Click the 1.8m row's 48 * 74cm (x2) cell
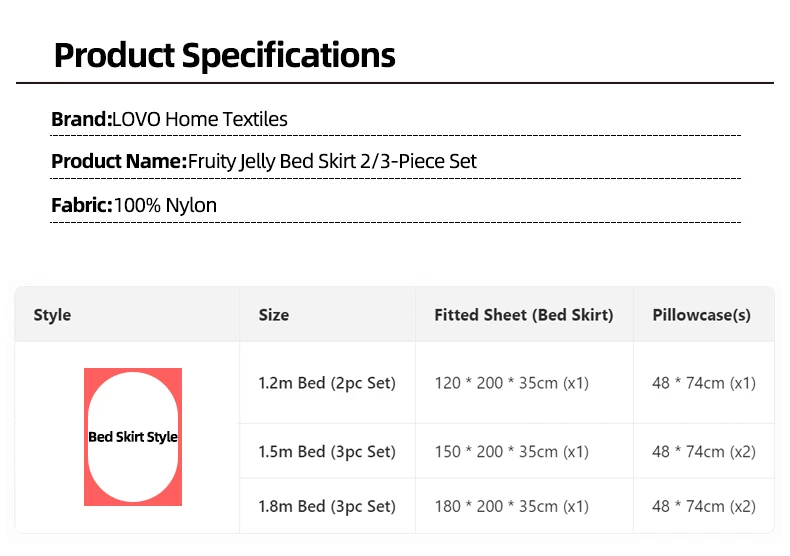 point(704,506)
